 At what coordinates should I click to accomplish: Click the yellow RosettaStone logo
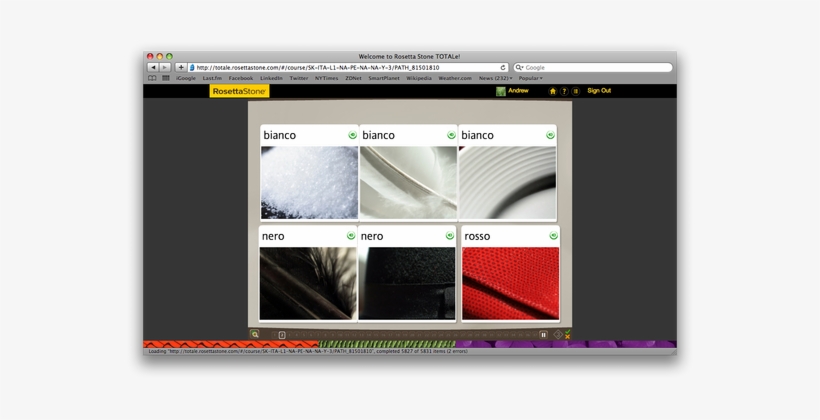(x=240, y=91)
